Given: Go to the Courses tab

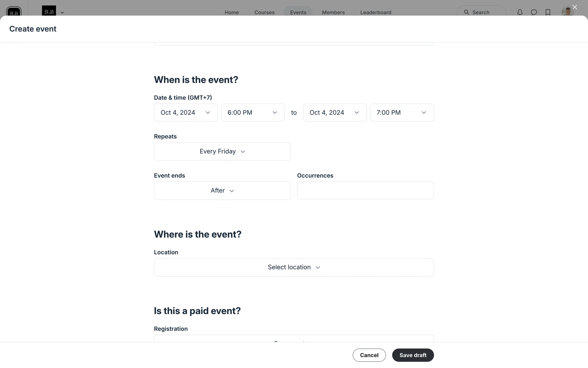Looking at the screenshot, I should click(x=264, y=12).
